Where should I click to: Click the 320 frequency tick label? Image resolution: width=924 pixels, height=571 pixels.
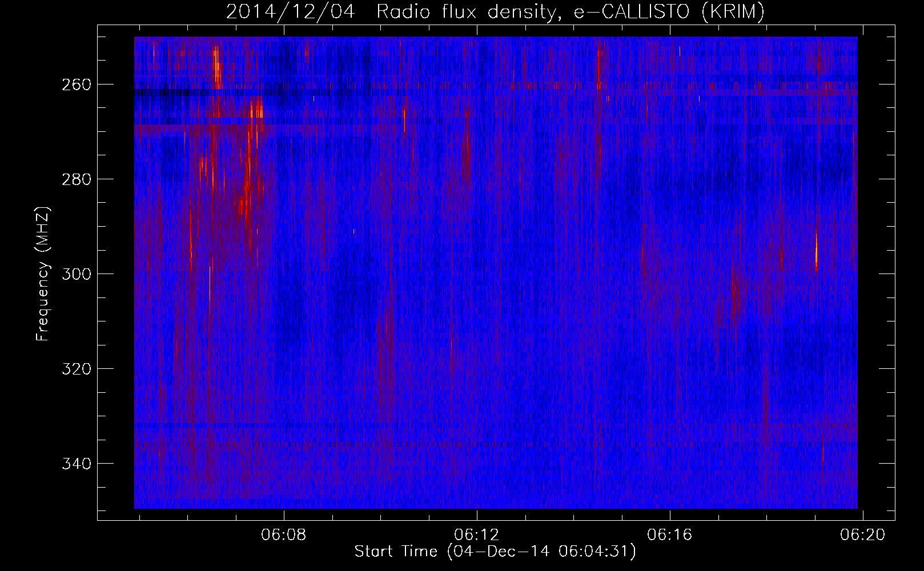click(x=77, y=369)
